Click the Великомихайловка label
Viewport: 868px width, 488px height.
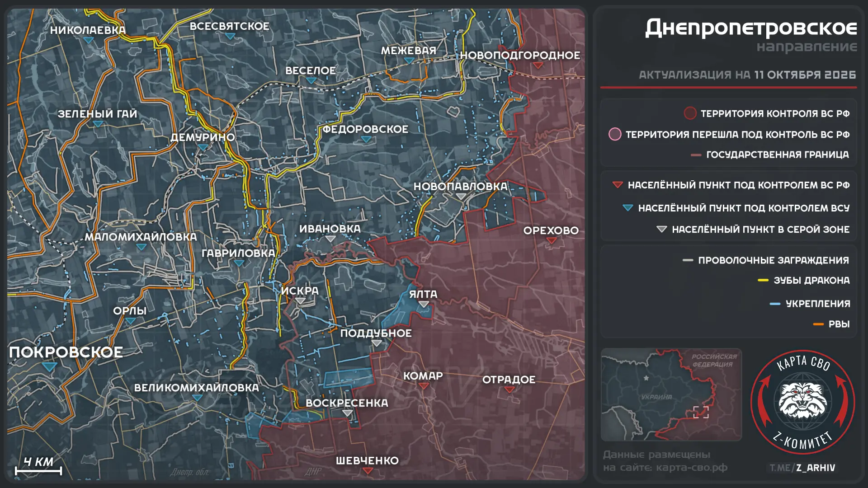(x=197, y=388)
